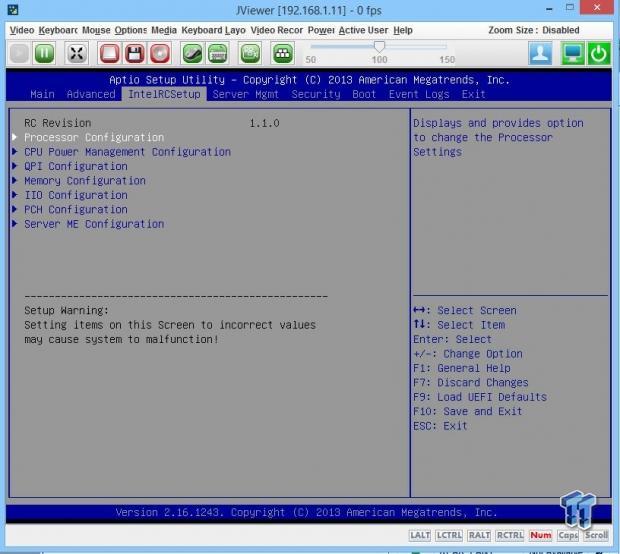Click the red hard disk media icon

pyautogui.click(x=109, y=53)
